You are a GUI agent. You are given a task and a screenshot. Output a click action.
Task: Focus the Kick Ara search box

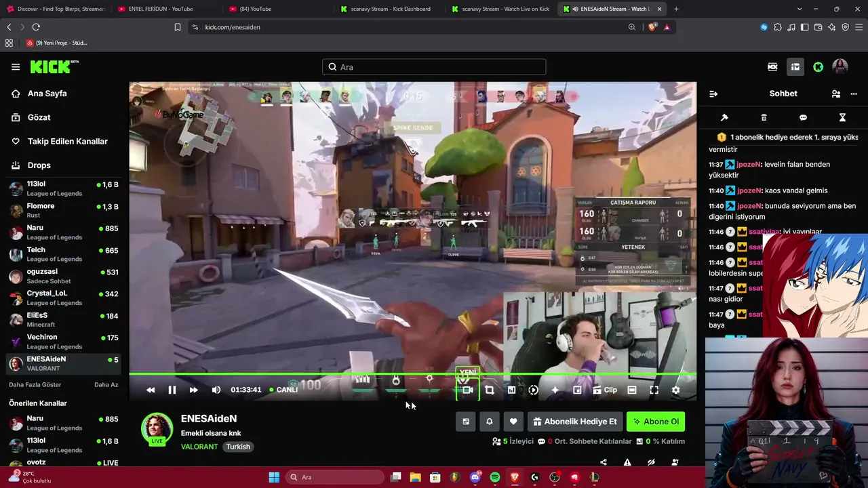click(434, 67)
